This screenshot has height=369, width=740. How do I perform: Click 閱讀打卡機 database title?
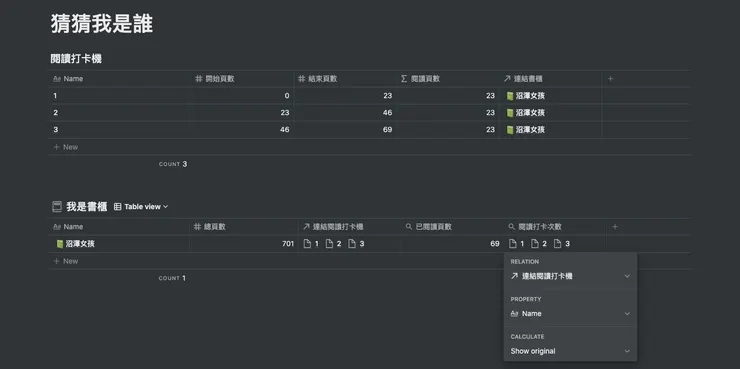click(x=76, y=59)
